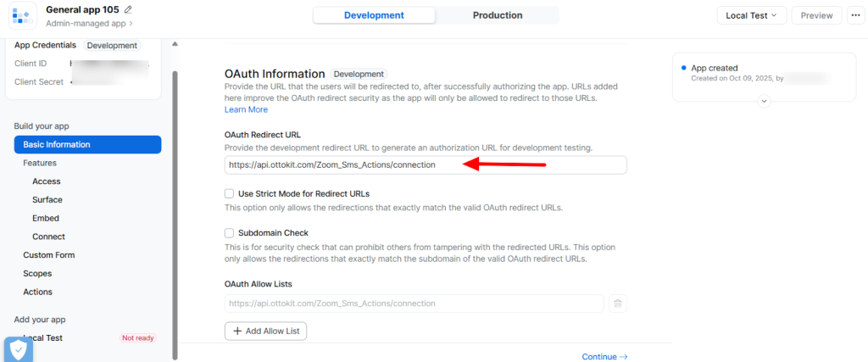Expand the App created timeline chevron

764,101
